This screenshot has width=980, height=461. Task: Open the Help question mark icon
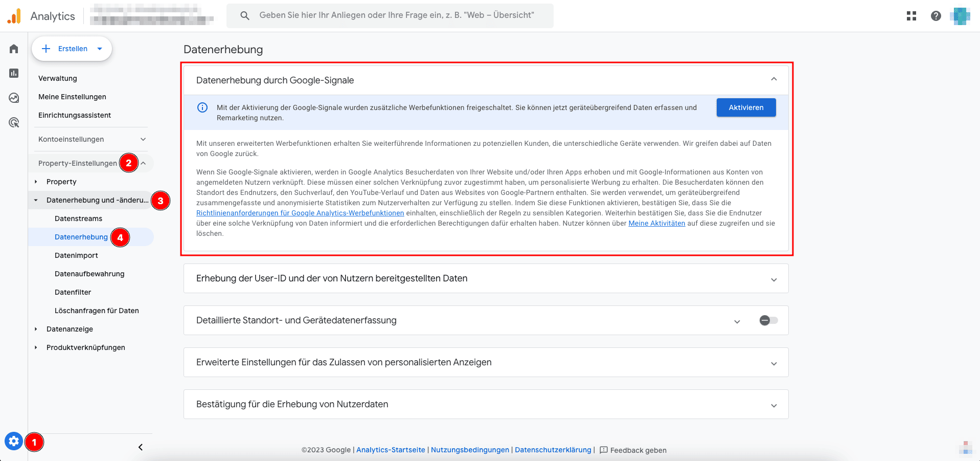click(936, 16)
